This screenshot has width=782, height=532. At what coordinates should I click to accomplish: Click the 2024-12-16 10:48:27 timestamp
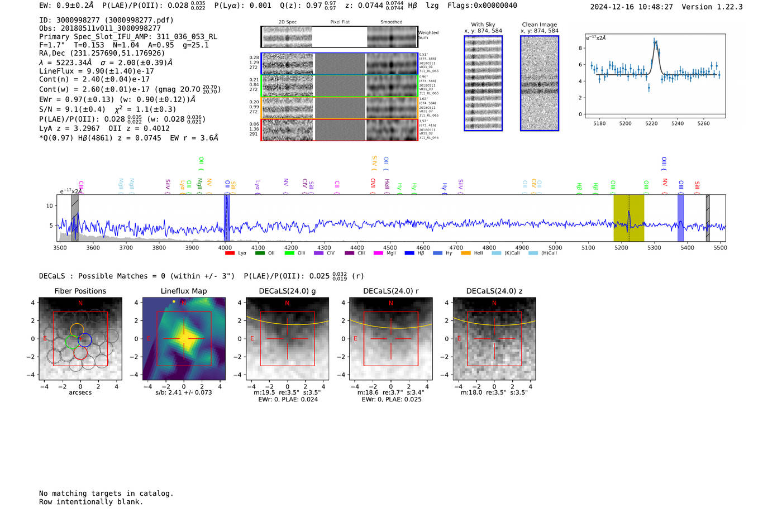pos(632,7)
